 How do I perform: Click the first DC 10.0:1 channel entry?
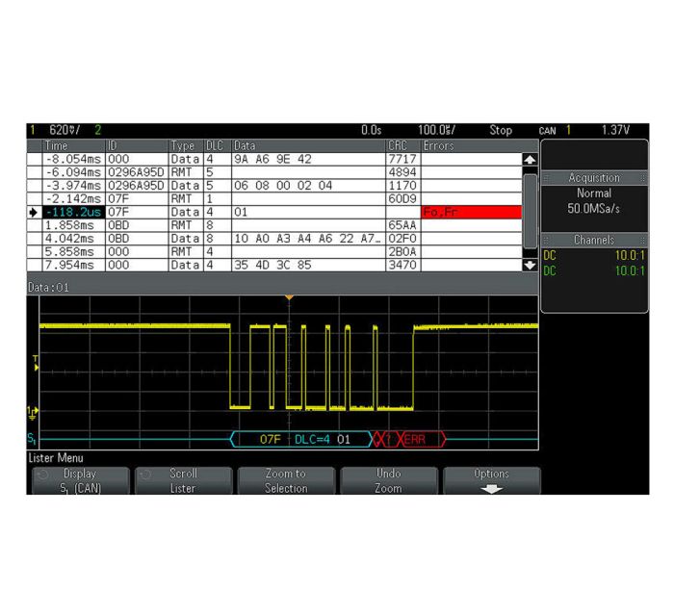pos(594,256)
